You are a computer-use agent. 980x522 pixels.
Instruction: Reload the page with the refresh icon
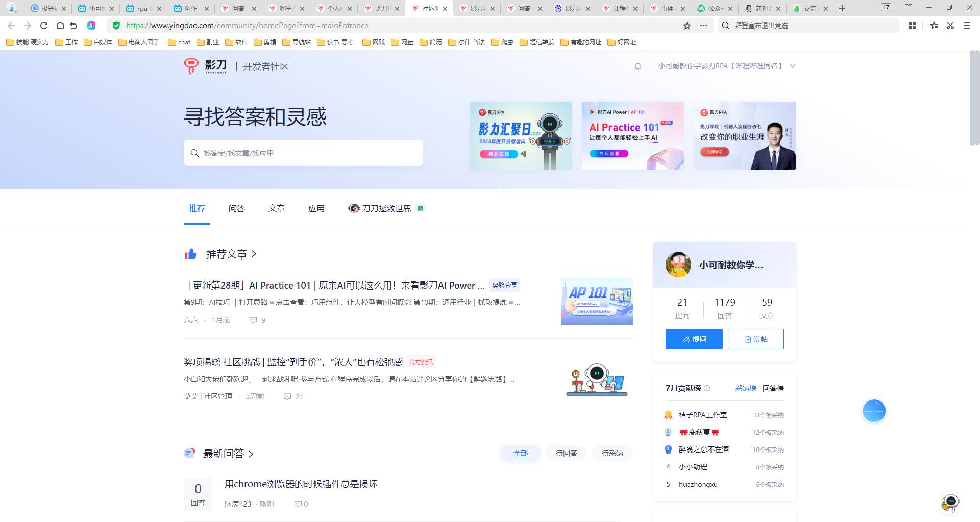(44, 26)
